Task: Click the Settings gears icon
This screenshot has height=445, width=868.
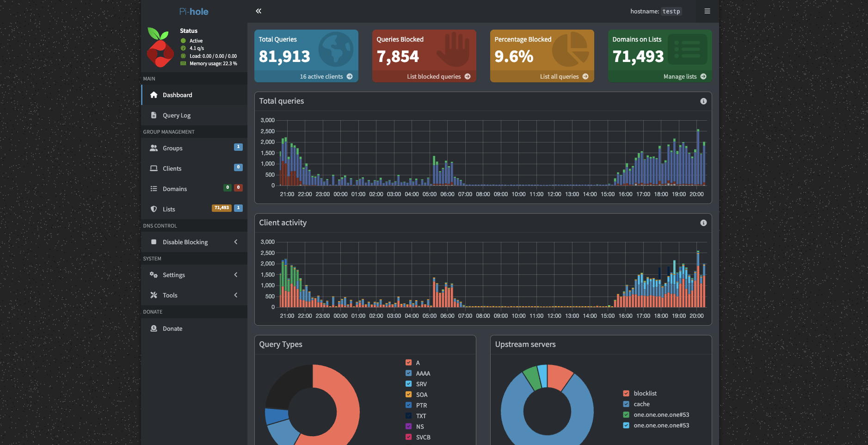Action: point(154,275)
